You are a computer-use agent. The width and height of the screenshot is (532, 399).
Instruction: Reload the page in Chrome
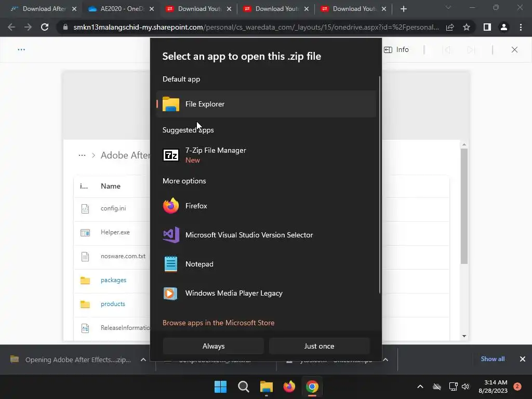[x=45, y=27]
